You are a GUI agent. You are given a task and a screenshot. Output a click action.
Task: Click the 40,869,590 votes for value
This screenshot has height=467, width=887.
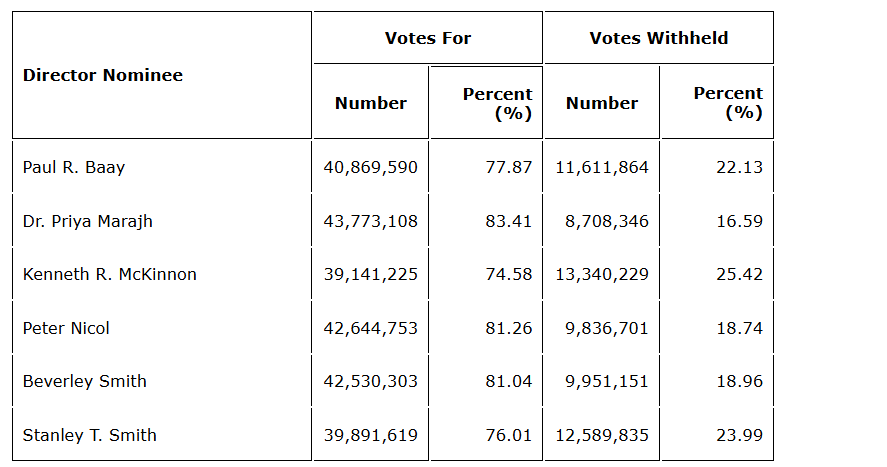[x=371, y=167]
